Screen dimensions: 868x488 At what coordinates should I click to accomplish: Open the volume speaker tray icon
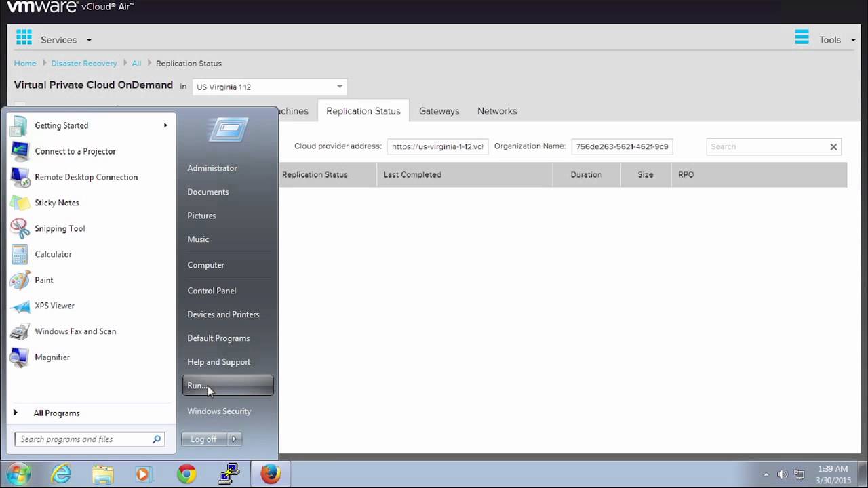[783, 474]
